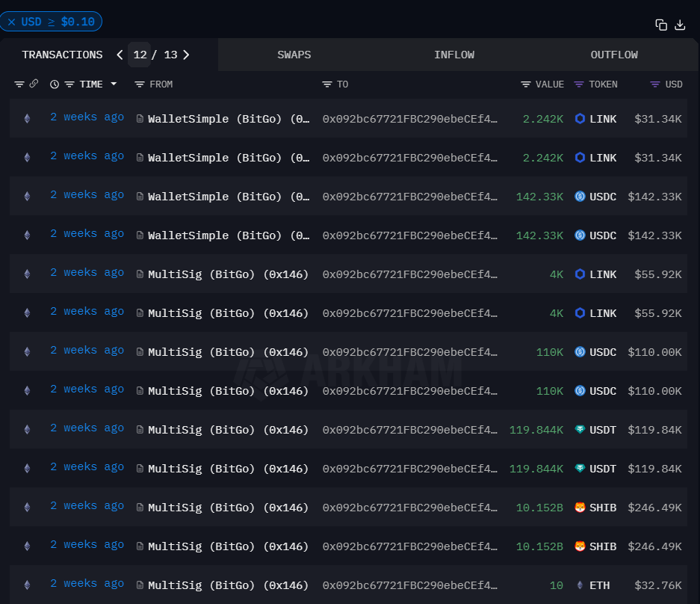Click the Ethereum chain icon on first transaction row

tap(27, 118)
